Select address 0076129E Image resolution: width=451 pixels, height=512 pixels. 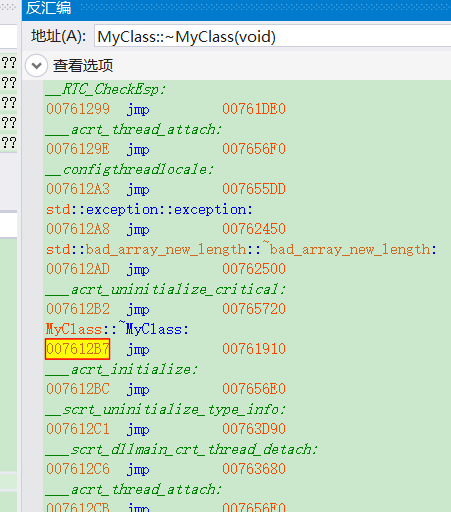click(x=78, y=149)
